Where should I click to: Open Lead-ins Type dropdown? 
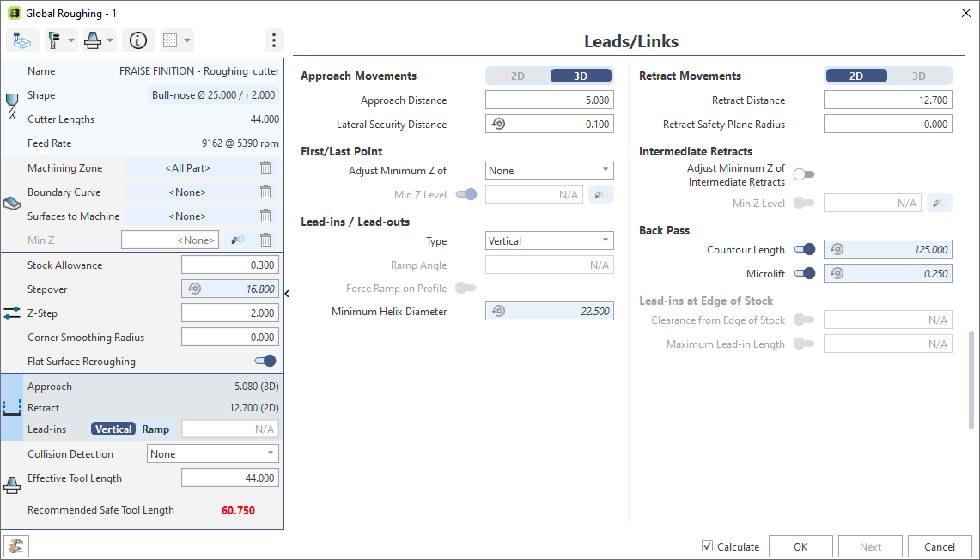pyautogui.click(x=550, y=240)
